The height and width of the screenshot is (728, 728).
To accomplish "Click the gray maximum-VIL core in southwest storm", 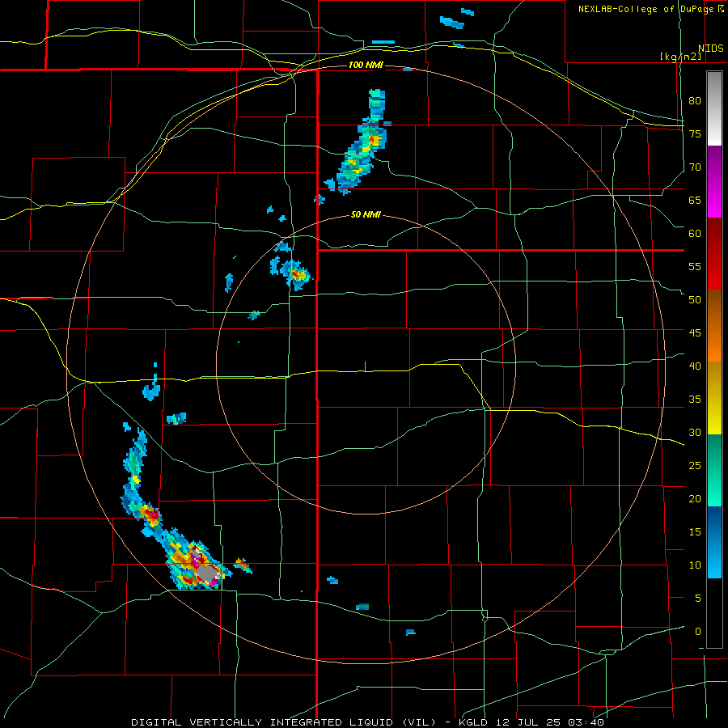I will [207, 574].
